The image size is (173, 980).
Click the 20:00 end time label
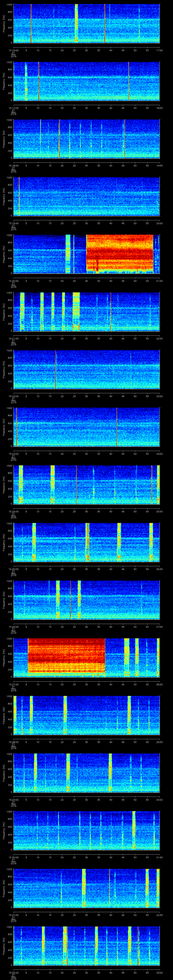point(159,223)
